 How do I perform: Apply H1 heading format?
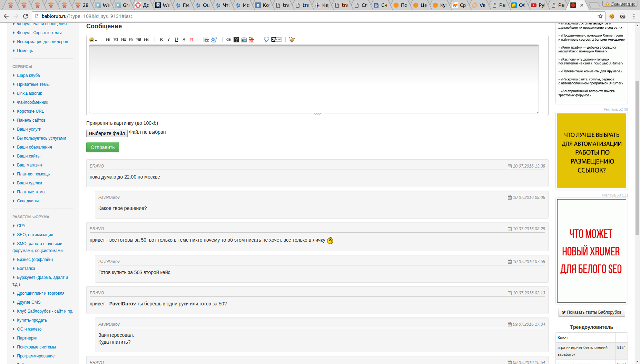108,40
